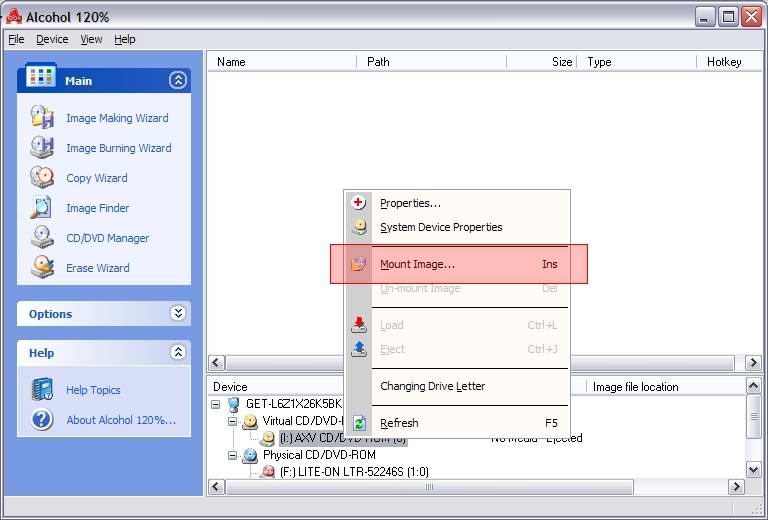
Task: Choose Refresh in the context menu
Action: point(459,423)
